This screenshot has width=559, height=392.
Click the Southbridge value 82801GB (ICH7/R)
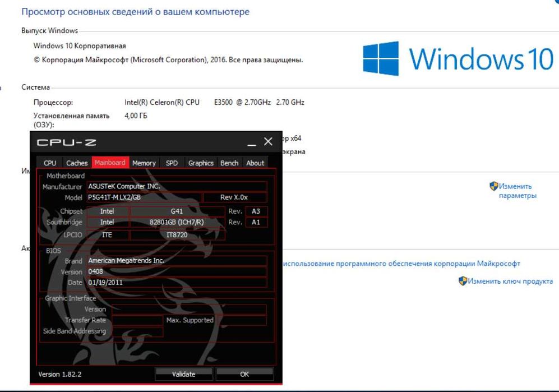pyautogui.click(x=177, y=222)
